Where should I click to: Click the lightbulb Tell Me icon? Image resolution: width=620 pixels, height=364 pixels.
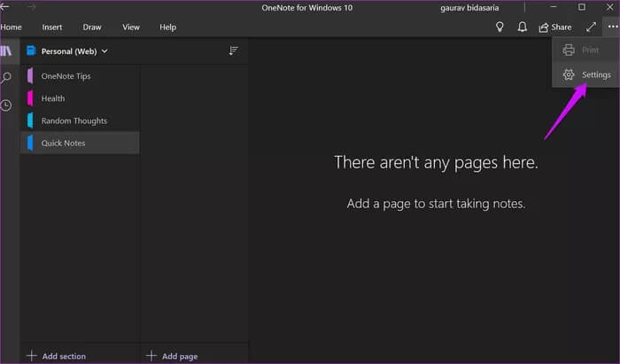click(500, 27)
